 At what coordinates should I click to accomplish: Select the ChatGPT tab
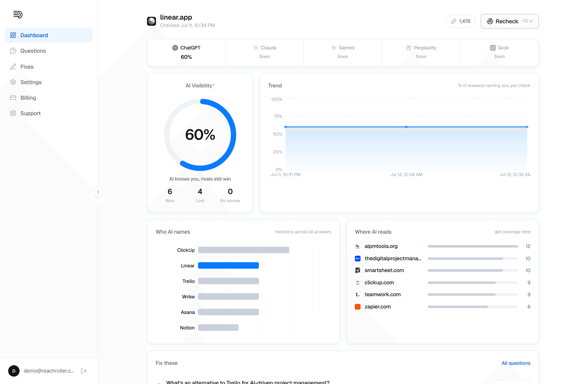186,52
